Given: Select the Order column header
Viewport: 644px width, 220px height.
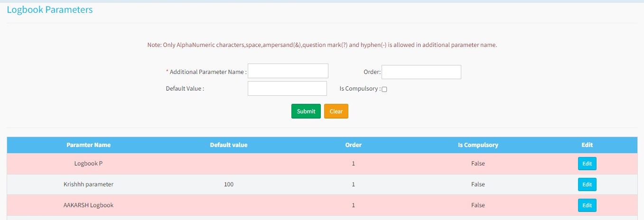Looking at the screenshot, I should (353, 145).
